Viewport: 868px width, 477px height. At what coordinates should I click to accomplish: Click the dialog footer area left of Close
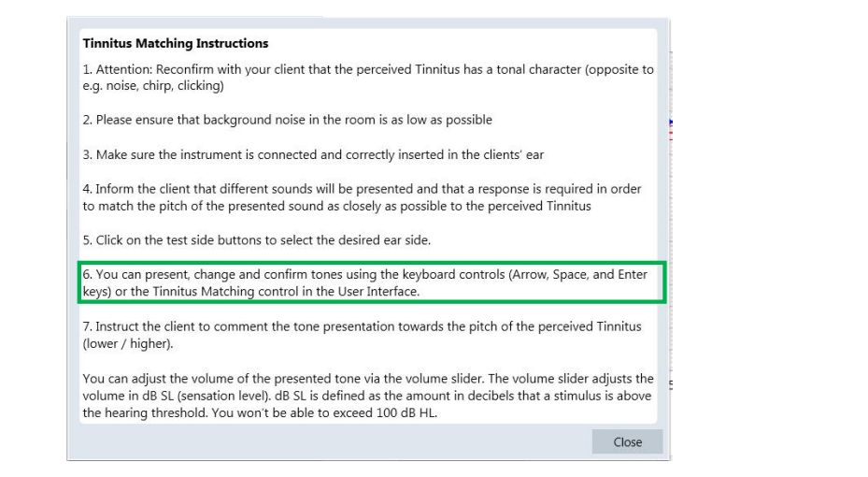[332, 441]
